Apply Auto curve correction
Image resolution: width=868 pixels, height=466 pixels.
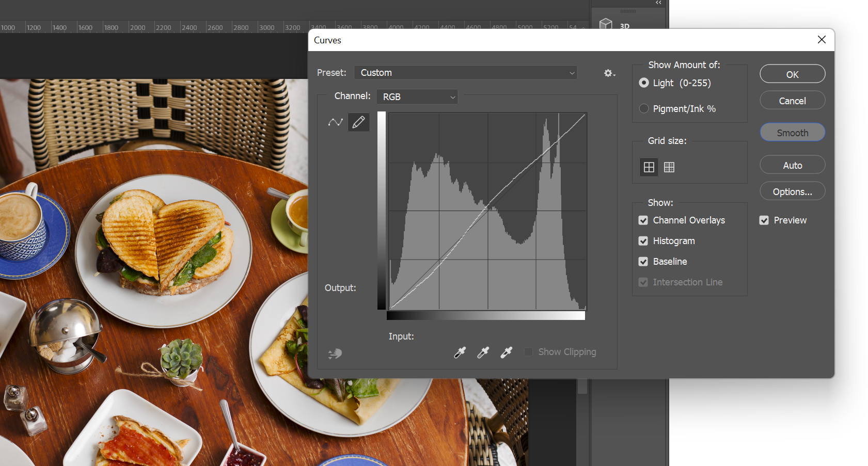tap(793, 165)
